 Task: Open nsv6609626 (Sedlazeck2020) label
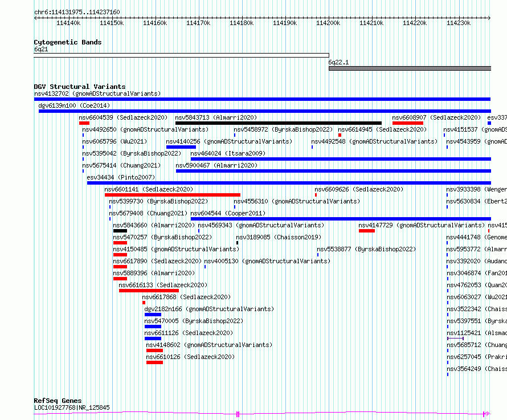pos(359,189)
